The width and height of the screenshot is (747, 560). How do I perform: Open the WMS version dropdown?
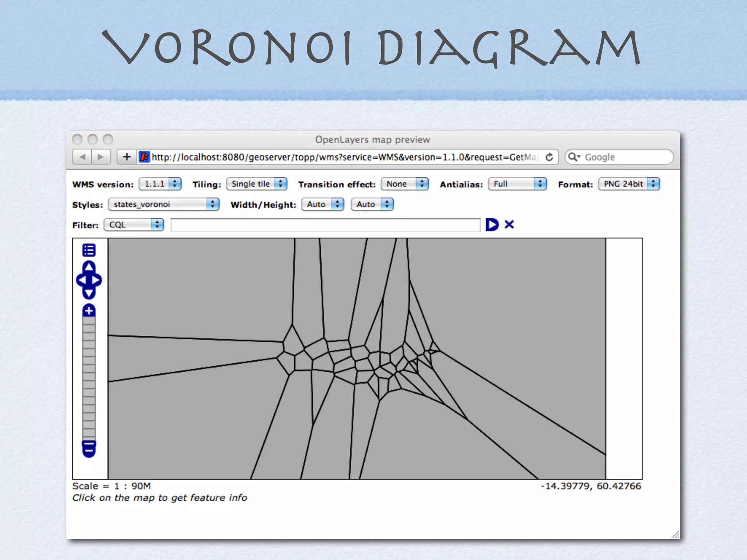(160, 184)
